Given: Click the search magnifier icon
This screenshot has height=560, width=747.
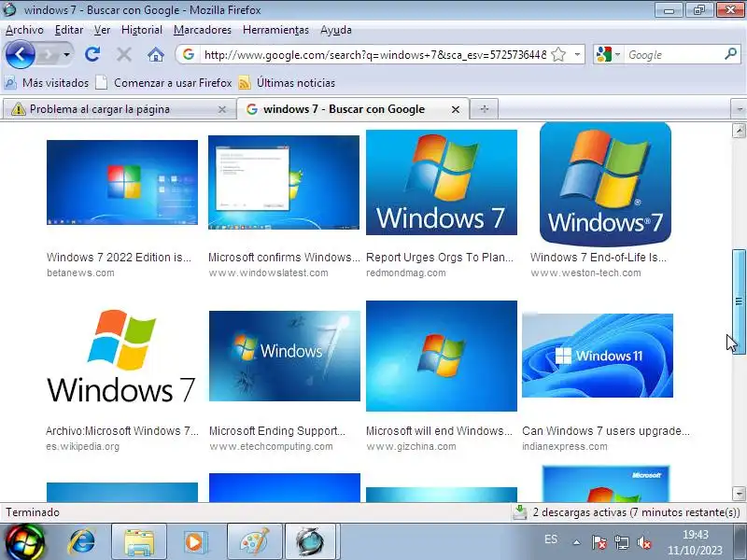Looking at the screenshot, I should pos(731,54).
